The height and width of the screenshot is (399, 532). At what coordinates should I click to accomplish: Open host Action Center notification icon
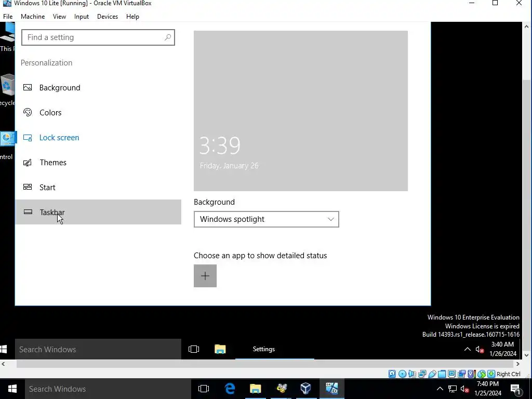(x=516, y=389)
